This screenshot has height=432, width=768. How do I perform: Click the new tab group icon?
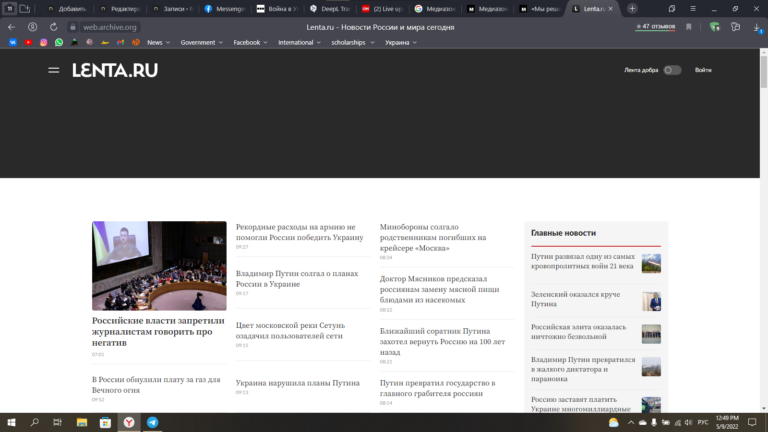pyautogui.click(x=24, y=8)
